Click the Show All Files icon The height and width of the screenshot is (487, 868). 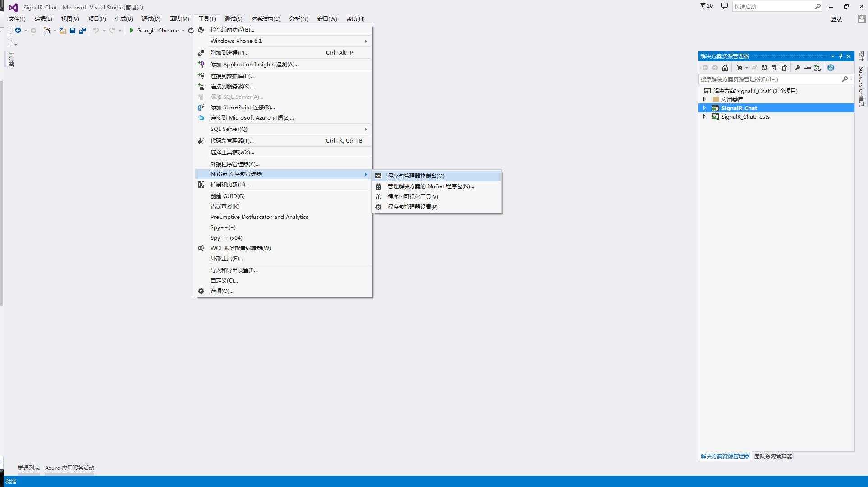coord(785,68)
